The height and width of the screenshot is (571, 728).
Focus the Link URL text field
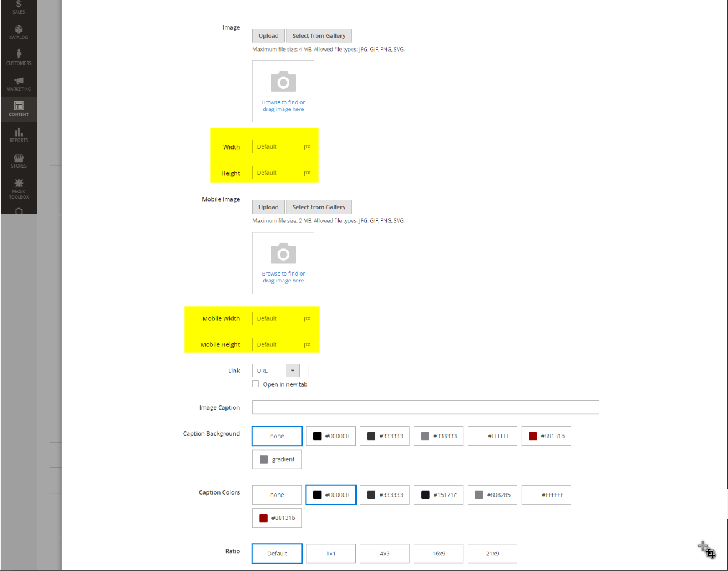[453, 371]
